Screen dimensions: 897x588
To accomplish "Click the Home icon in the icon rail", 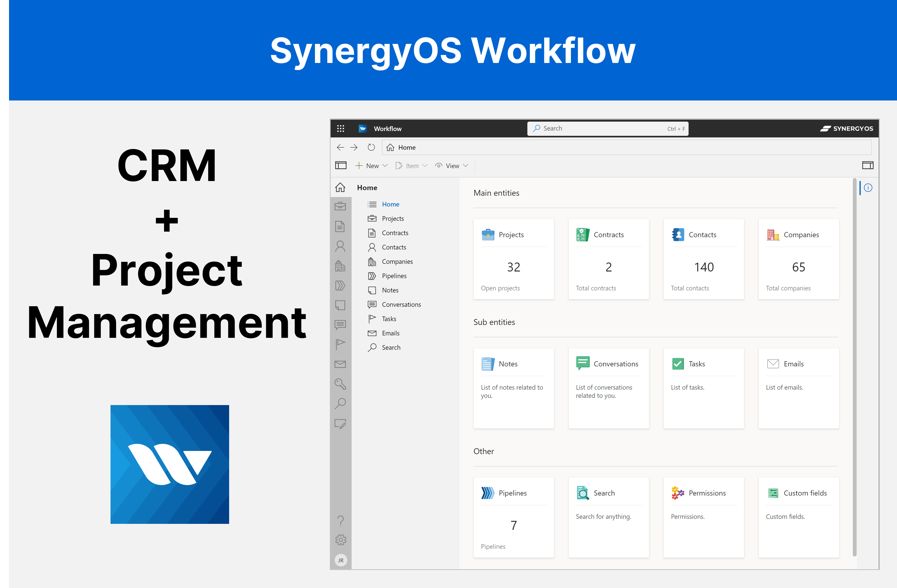I will click(x=340, y=187).
